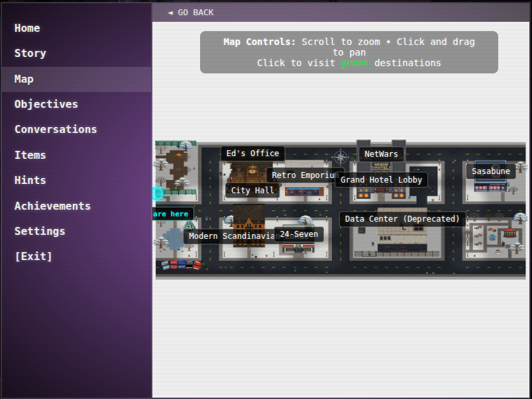Open Conversations from the sidebar
Image resolution: width=532 pixels, height=399 pixels.
tap(56, 129)
